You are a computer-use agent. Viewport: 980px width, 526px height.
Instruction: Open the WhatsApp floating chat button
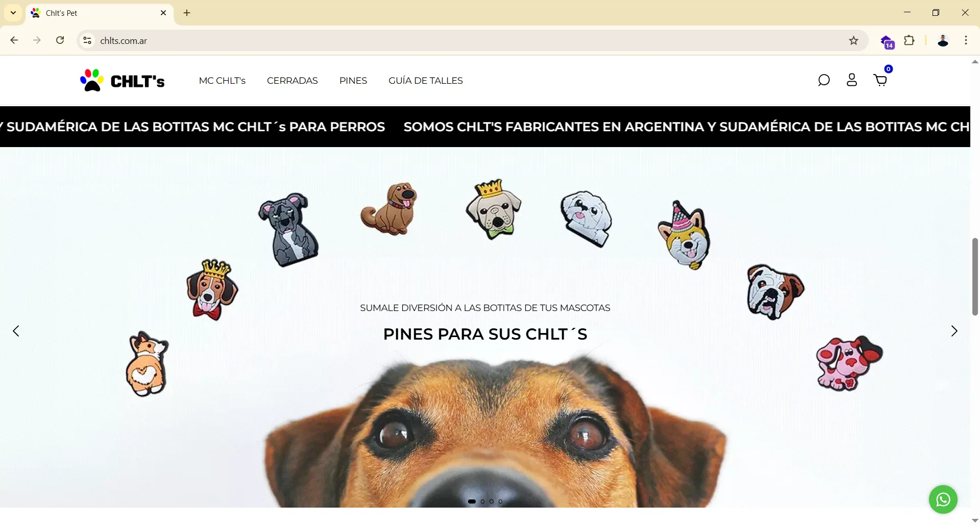(x=943, y=499)
